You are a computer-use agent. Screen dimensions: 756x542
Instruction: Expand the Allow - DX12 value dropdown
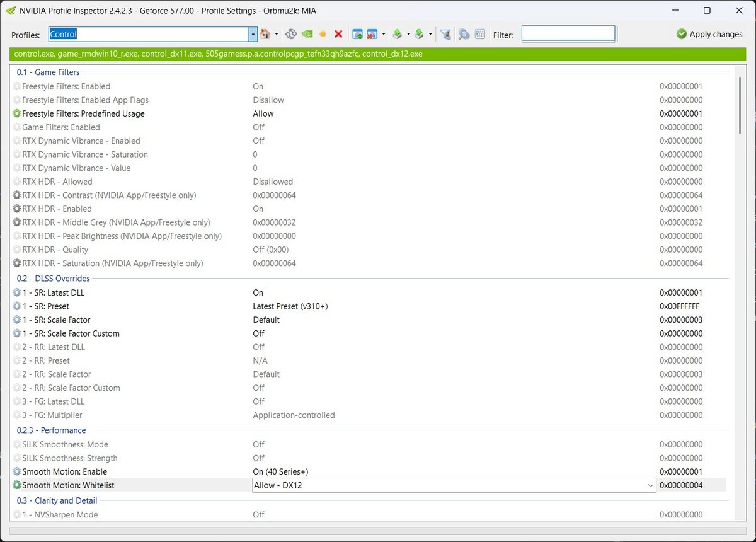pos(650,485)
